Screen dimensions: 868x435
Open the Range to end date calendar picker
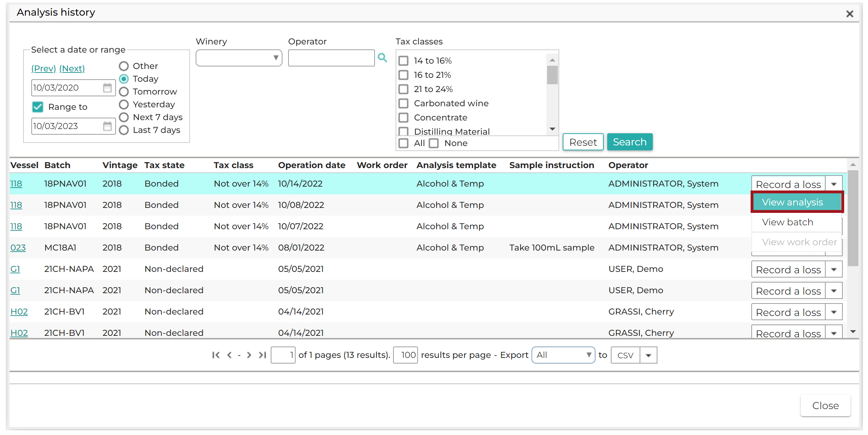coord(107,126)
